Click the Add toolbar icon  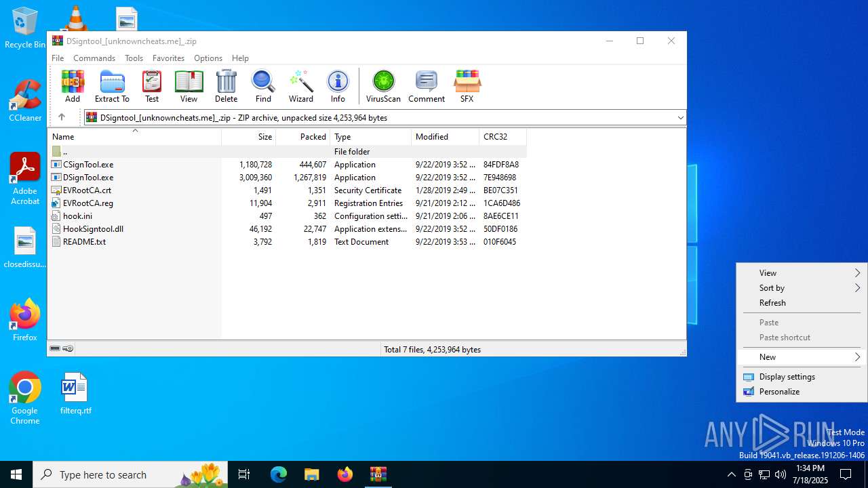(73, 86)
